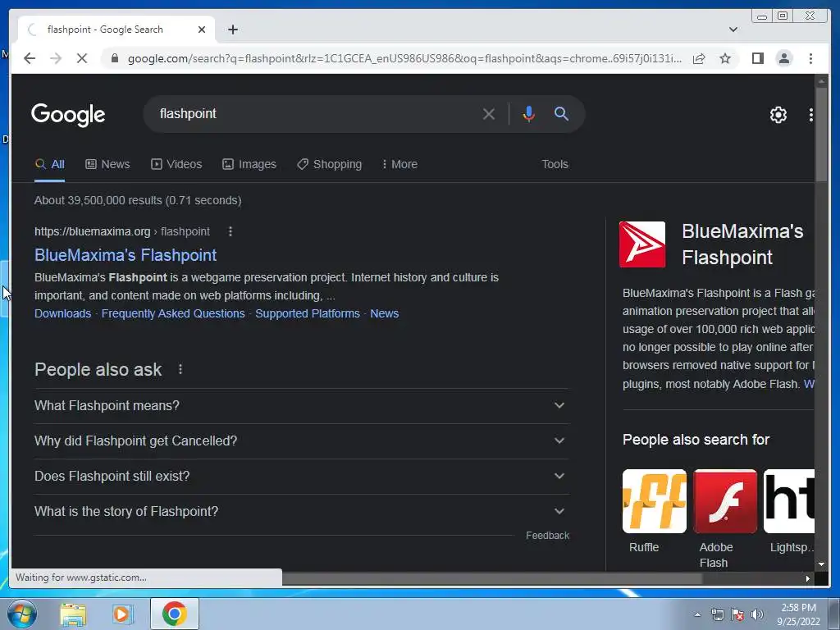
Task: Click the Ruffle thumbnail in related searches
Action: click(x=654, y=501)
